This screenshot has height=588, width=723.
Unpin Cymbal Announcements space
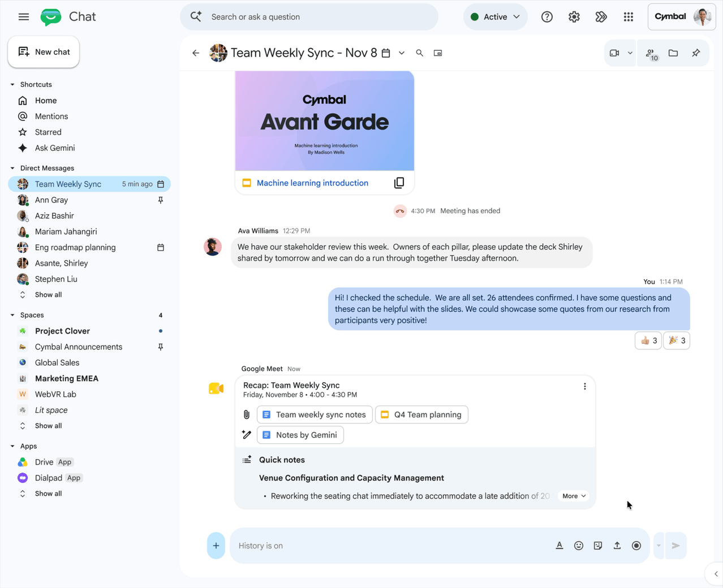(161, 347)
